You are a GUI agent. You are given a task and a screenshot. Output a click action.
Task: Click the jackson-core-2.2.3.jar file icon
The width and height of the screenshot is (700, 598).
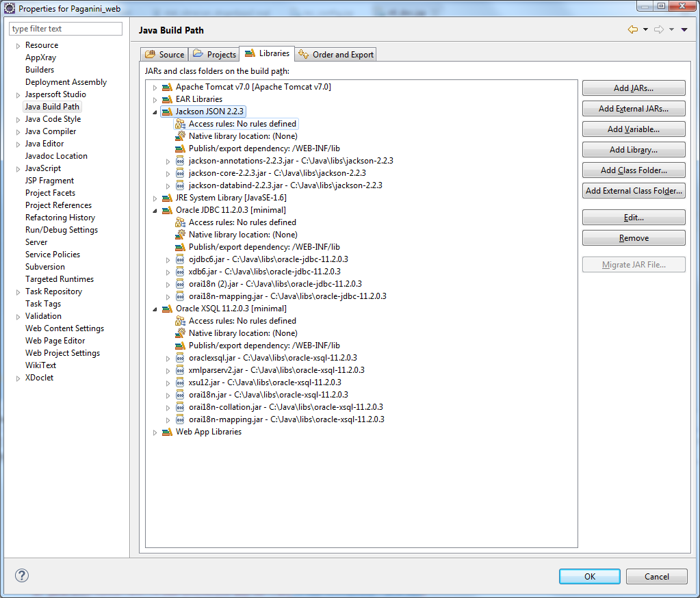tap(180, 173)
